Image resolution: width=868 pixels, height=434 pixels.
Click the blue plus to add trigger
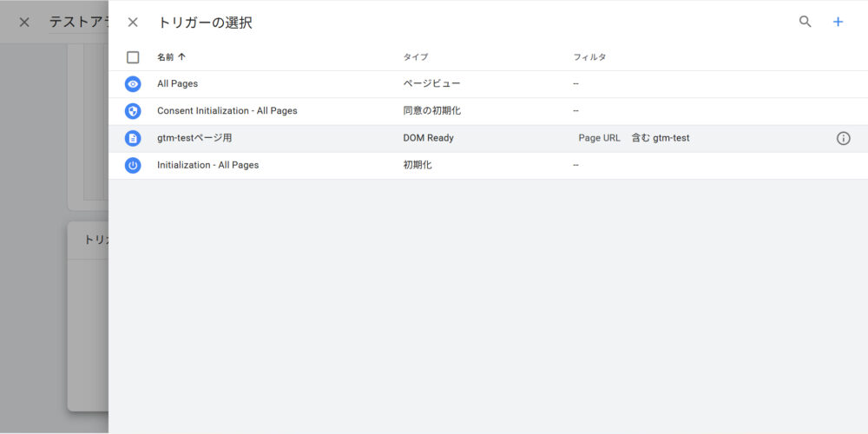[838, 23]
